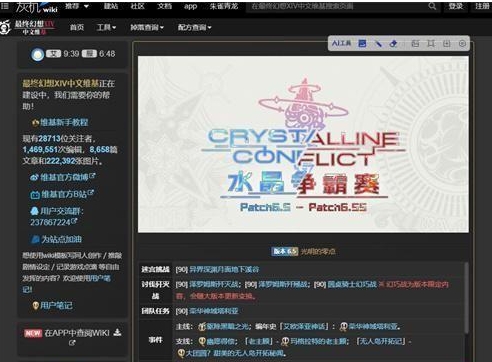492x362 pixels.
Task: Open the 配方查询 dropdown
Action: tap(194, 27)
